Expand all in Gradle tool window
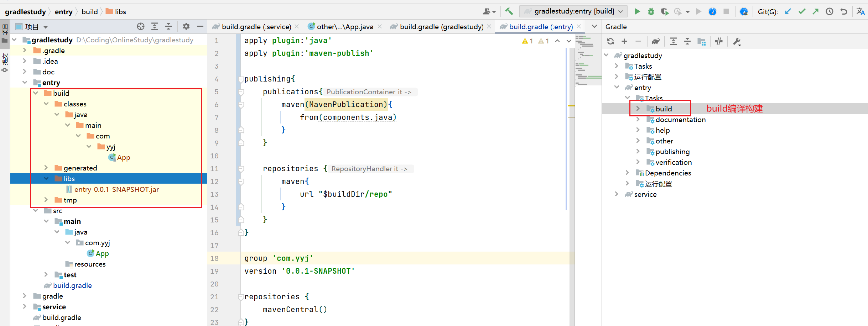The image size is (868, 326). pyautogui.click(x=673, y=41)
